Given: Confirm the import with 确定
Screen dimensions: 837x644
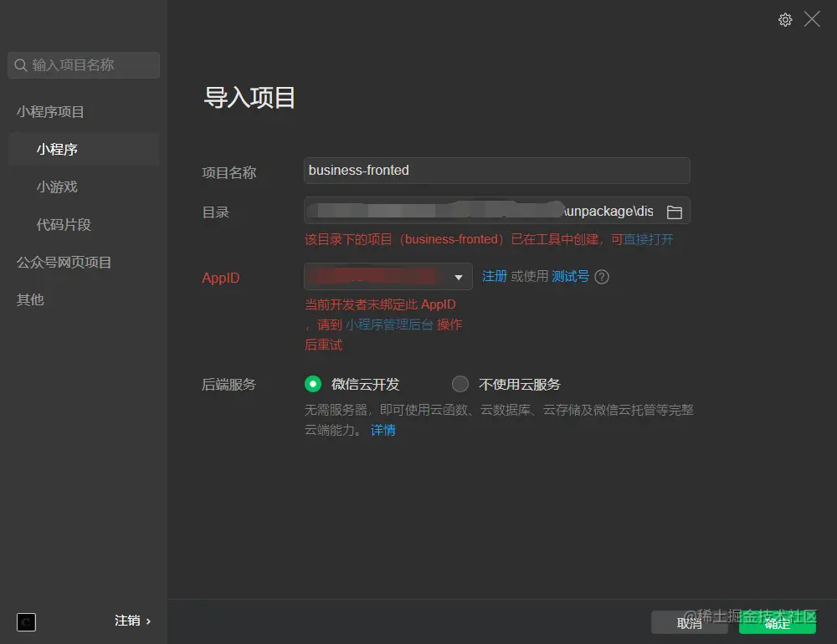Looking at the screenshot, I should 778,622.
